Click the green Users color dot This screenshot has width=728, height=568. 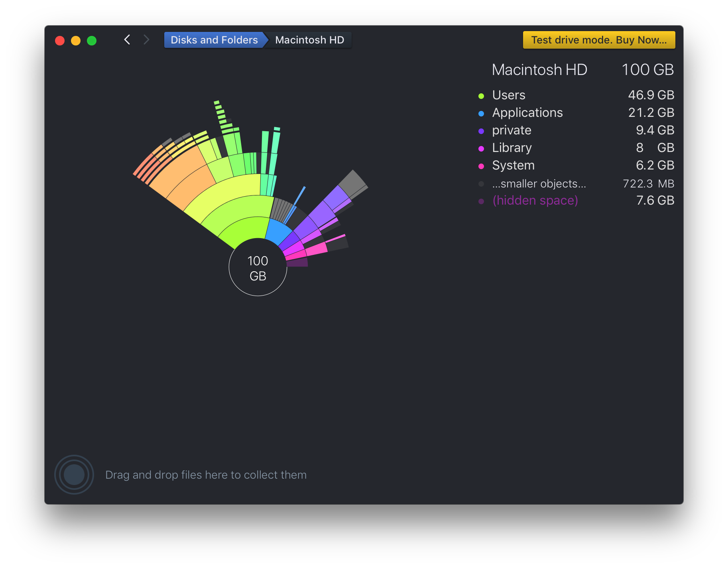481,96
